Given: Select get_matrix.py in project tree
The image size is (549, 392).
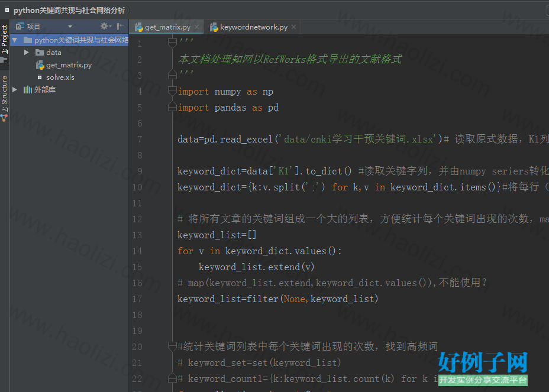Looking at the screenshot, I should (x=69, y=65).
